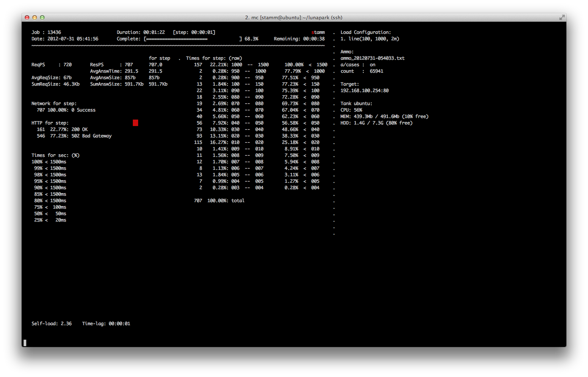Click the target address 192.168.100.254:80
This screenshot has width=588, height=377.
364,91
